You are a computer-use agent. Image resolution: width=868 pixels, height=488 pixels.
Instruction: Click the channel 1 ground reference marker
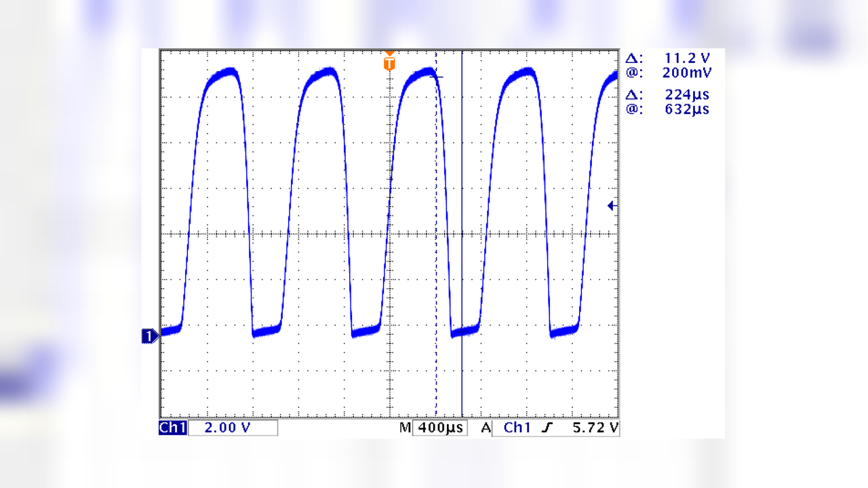150,335
